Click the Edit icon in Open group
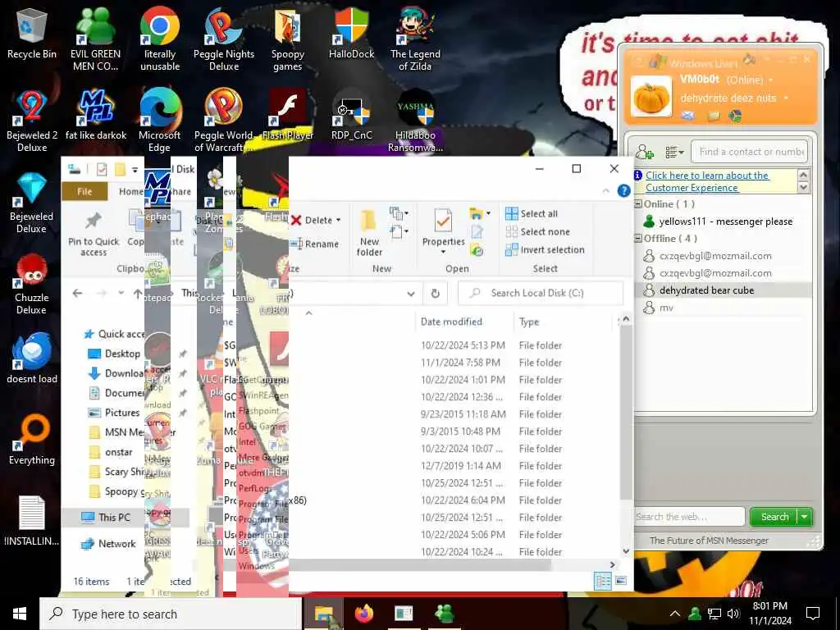 (x=477, y=232)
